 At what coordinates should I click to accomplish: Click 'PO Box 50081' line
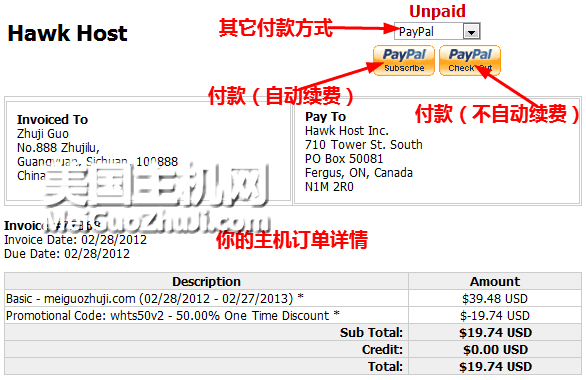click(344, 159)
